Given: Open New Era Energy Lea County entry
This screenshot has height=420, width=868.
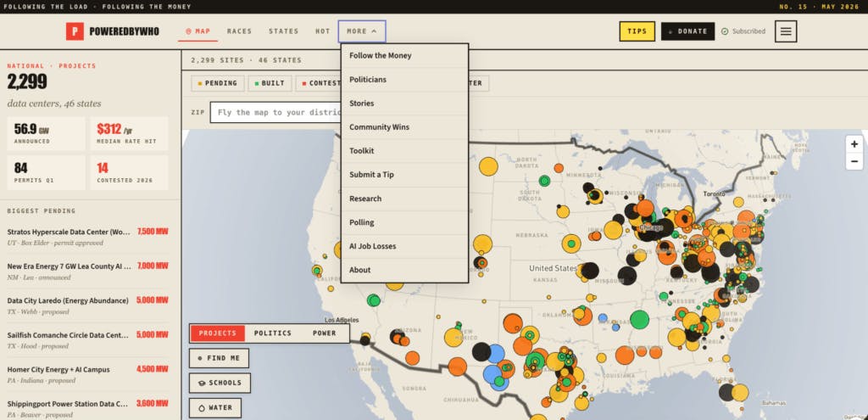Looking at the screenshot, I should coord(87,272).
